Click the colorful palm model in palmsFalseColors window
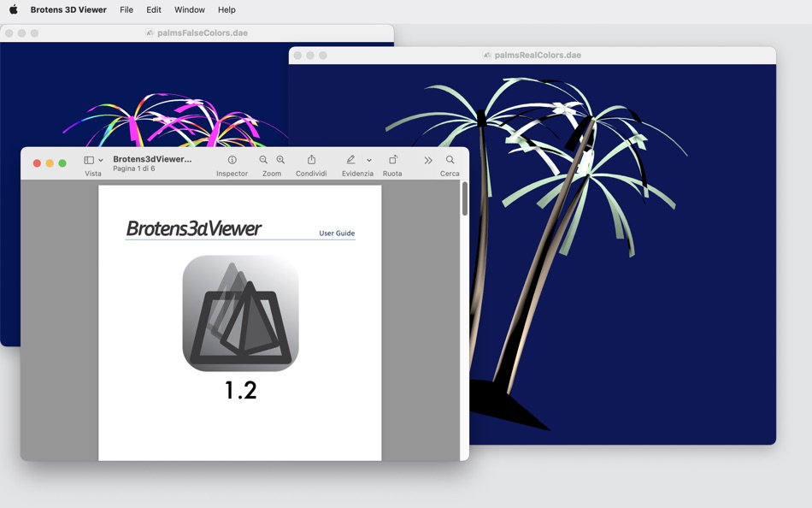The image size is (812, 508). 176,121
